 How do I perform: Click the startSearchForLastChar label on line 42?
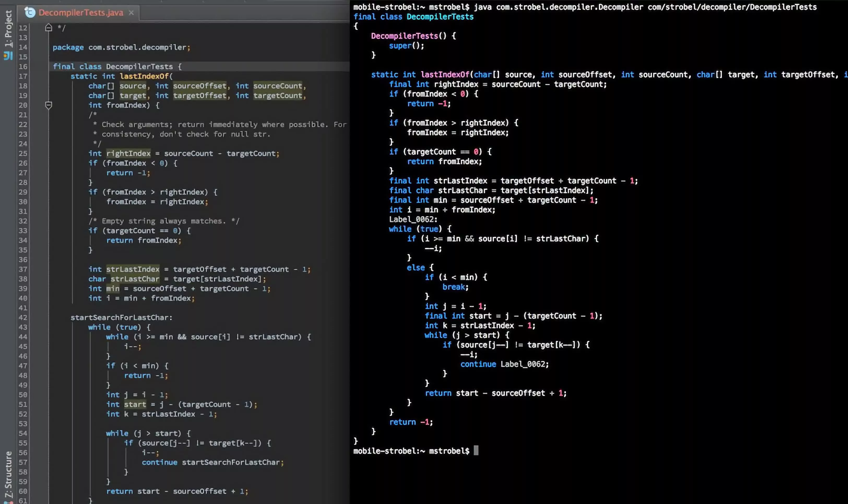point(121,318)
